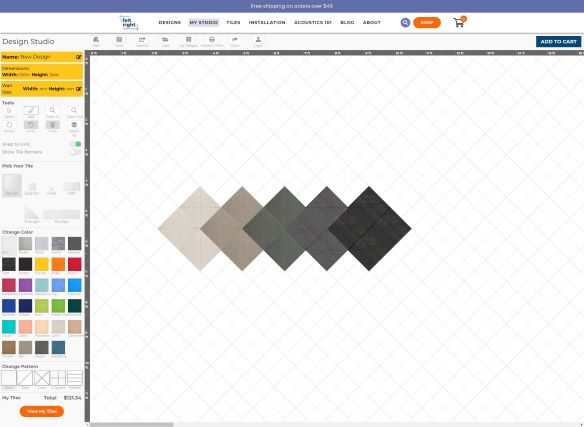Open the Installation menu item
This screenshot has height=427, width=584.
pyautogui.click(x=267, y=23)
